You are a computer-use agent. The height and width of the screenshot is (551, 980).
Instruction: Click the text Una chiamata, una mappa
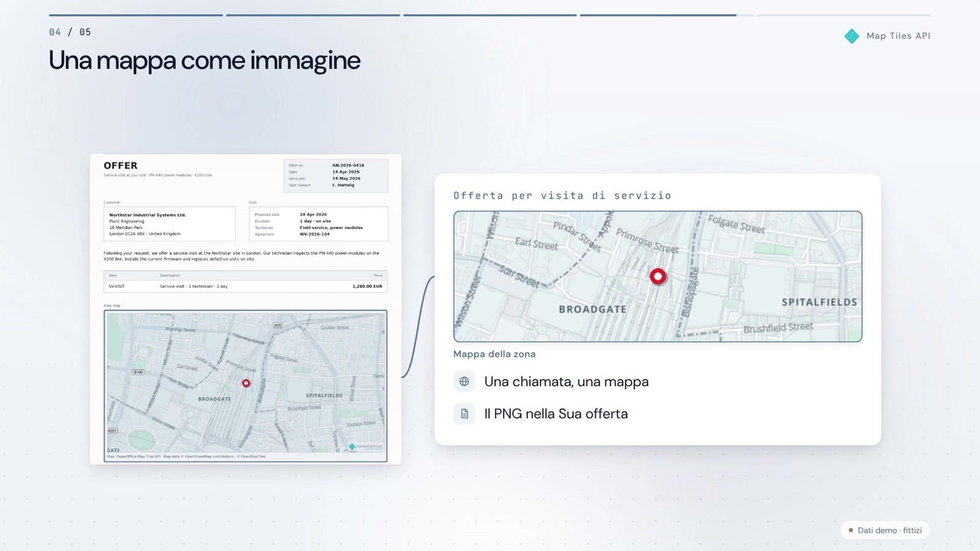pyautogui.click(x=567, y=381)
